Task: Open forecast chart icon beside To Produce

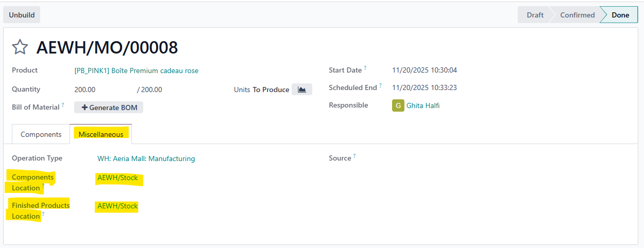Action: (x=302, y=90)
